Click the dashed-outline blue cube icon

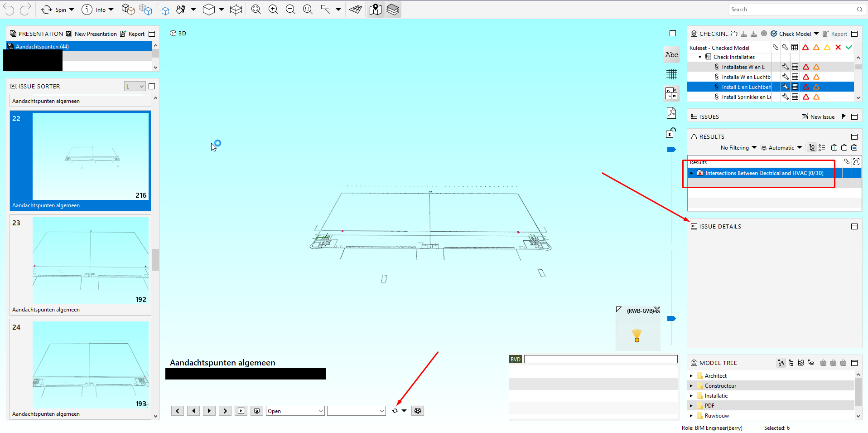(163, 10)
